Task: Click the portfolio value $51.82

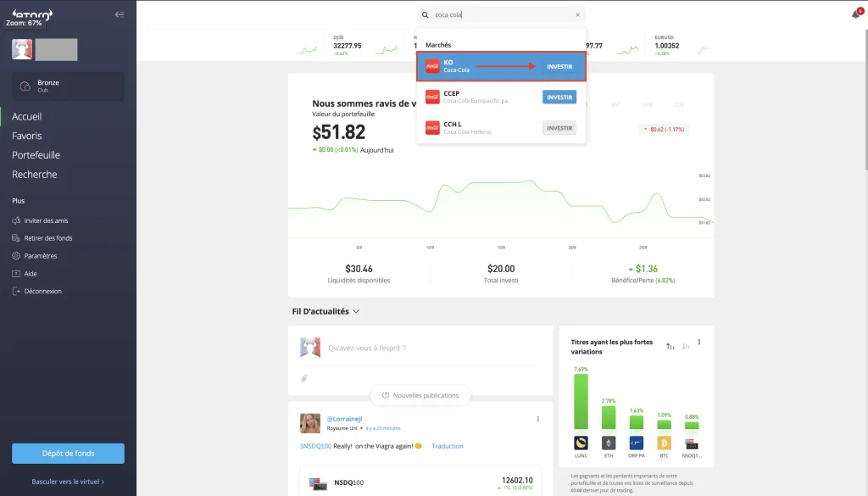Action: coord(339,132)
